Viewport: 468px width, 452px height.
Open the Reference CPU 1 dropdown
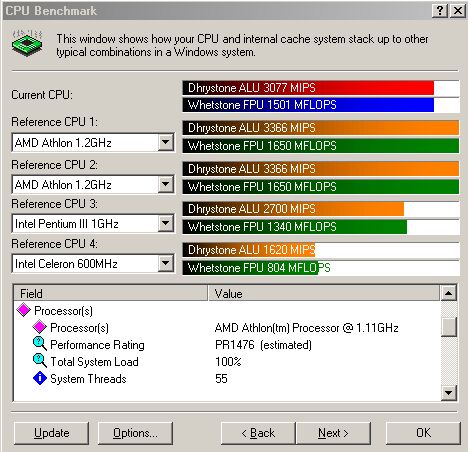(165, 143)
